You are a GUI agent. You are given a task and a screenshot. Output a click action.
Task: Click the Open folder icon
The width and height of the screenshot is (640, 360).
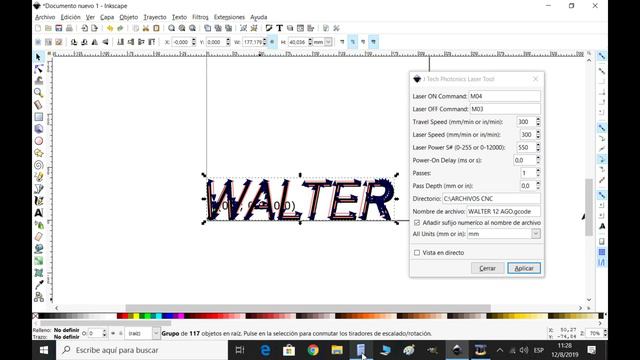[48, 28]
